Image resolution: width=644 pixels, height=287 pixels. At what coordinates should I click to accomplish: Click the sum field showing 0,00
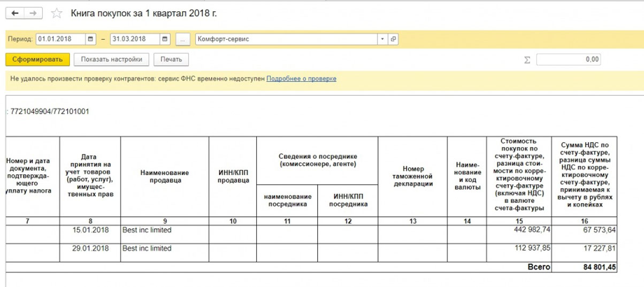coord(568,60)
